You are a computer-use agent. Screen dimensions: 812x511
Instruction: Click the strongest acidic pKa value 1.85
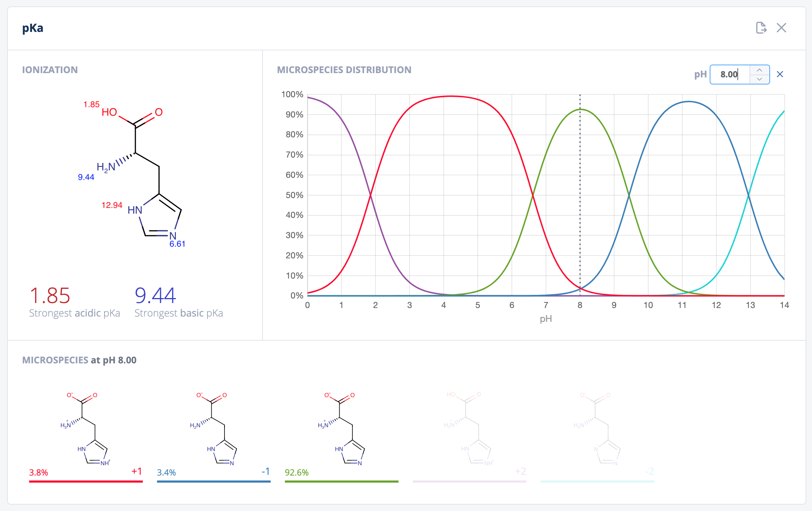click(x=50, y=296)
